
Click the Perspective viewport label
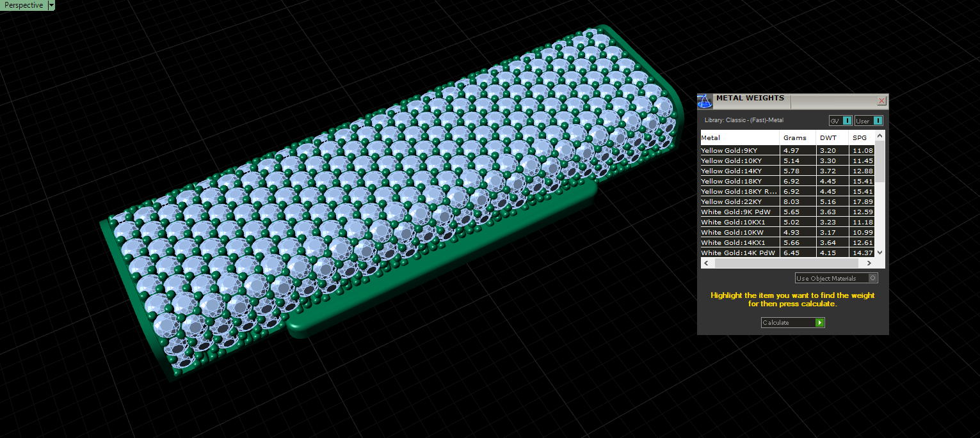(24, 5)
